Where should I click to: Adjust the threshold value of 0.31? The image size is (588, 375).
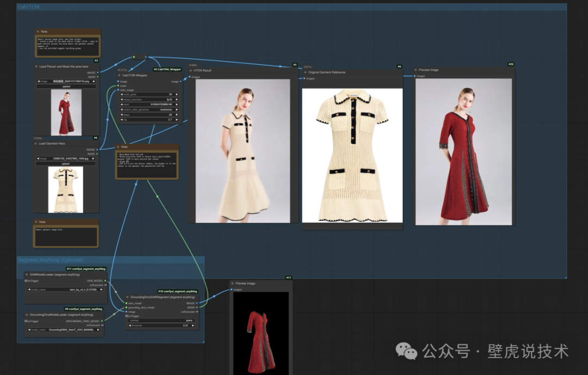point(162,325)
